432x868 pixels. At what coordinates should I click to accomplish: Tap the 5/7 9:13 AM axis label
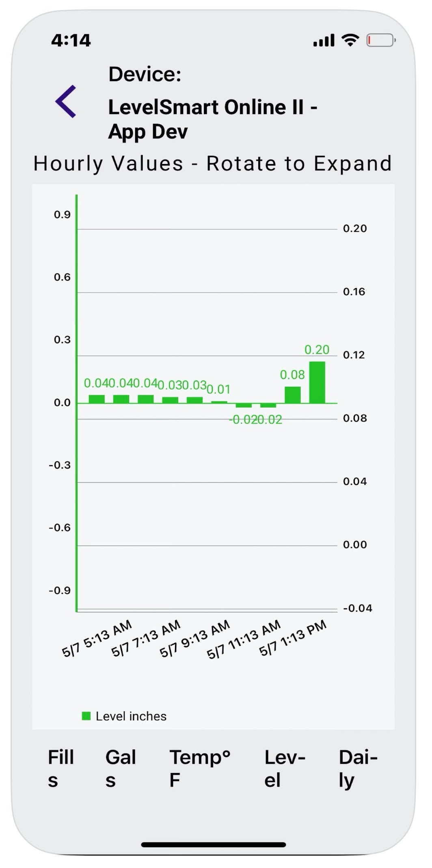tap(195, 639)
